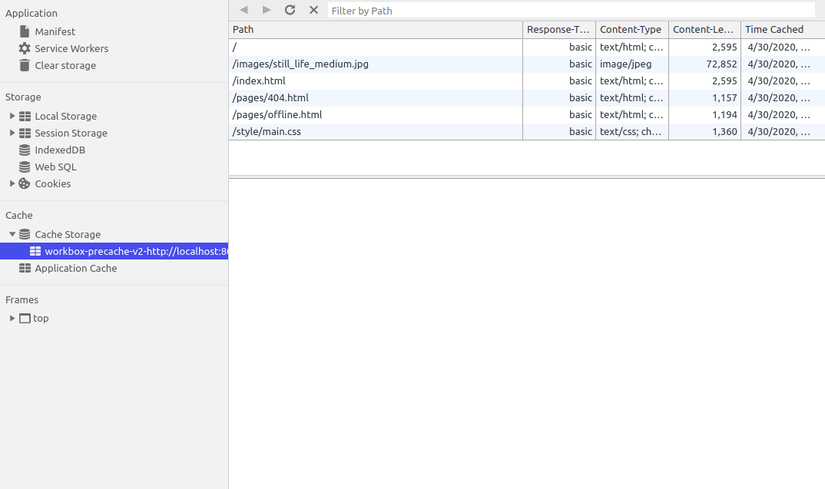This screenshot has height=489, width=825.
Task: Expand the Local Storage tree node
Action: pos(12,116)
